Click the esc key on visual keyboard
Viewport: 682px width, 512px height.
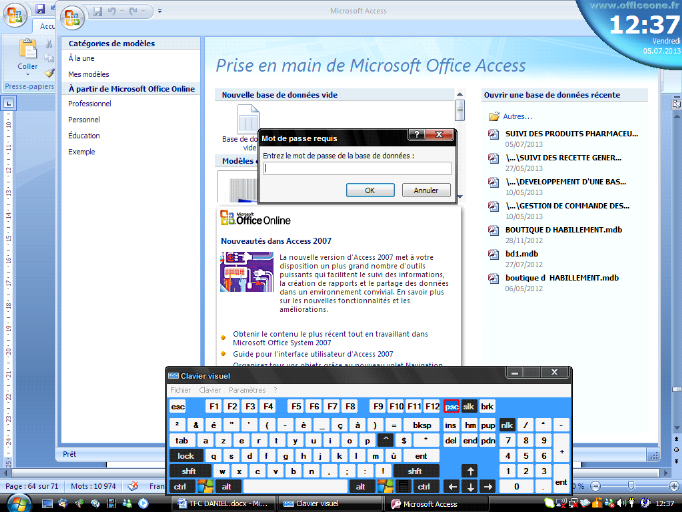(178, 406)
